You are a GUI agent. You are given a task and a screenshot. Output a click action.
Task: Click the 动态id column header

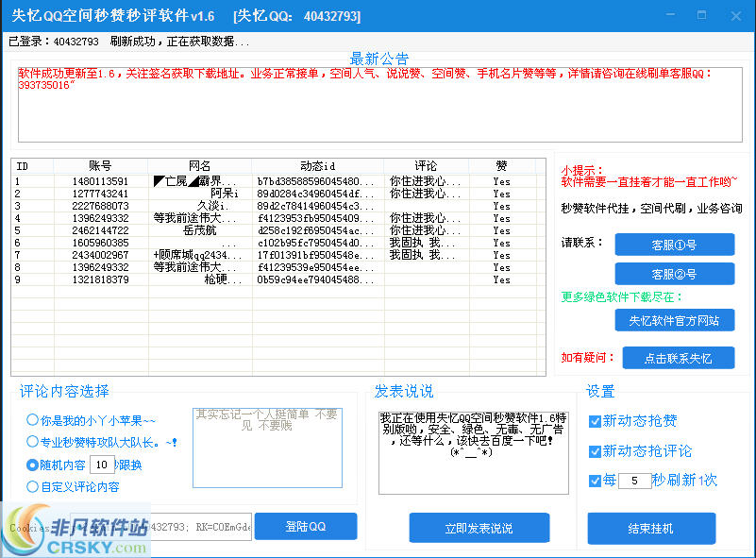click(x=318, y=166)
